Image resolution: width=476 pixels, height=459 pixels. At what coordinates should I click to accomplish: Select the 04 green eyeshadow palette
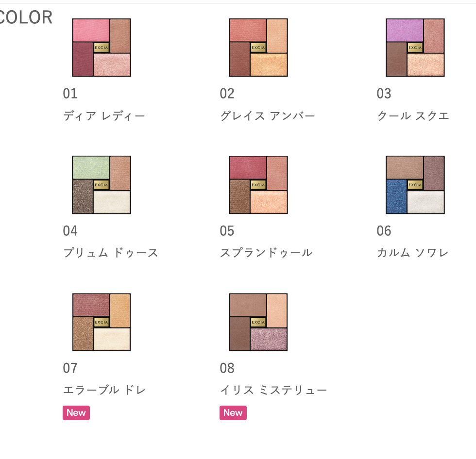coord(102,185)
